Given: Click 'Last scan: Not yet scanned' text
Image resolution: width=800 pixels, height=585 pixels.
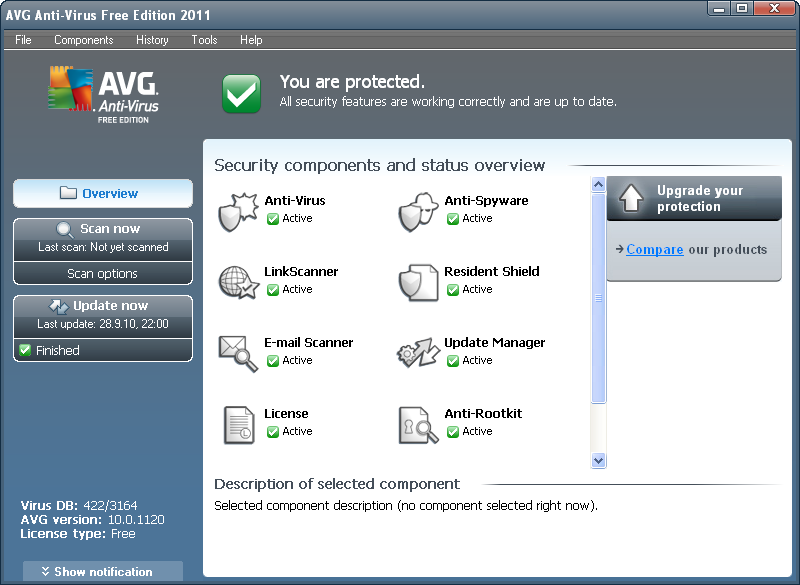Looking at the screenshot, I should [103, 247].
